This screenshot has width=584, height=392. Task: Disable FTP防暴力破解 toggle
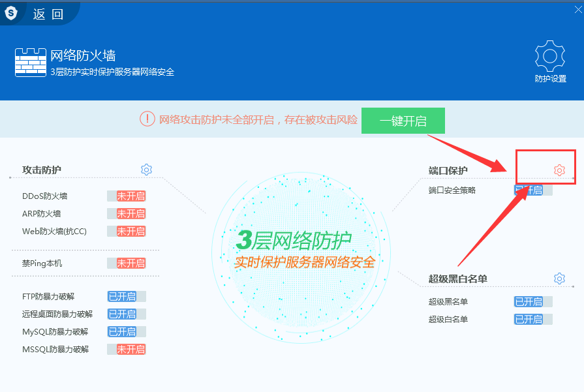[x=127, y=296]
